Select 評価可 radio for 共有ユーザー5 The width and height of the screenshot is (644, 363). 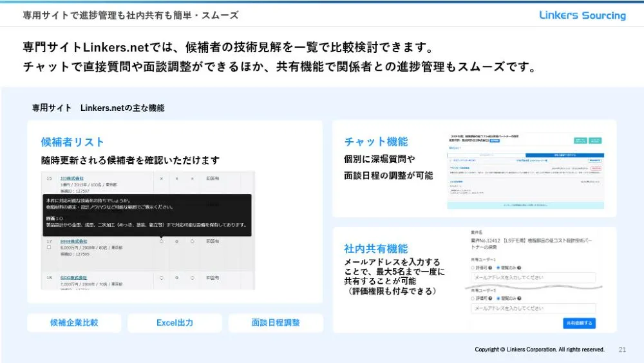[x=473, y=299]
